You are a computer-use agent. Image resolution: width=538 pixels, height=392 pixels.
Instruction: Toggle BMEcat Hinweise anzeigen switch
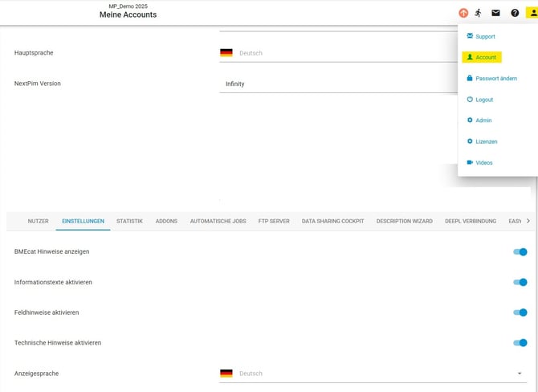(x=520, y=252)
